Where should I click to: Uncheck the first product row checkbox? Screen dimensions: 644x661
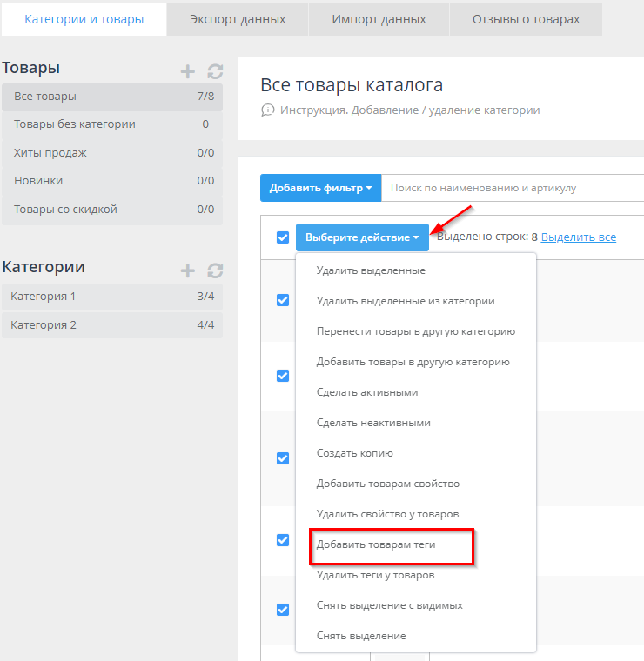[283, 300]
